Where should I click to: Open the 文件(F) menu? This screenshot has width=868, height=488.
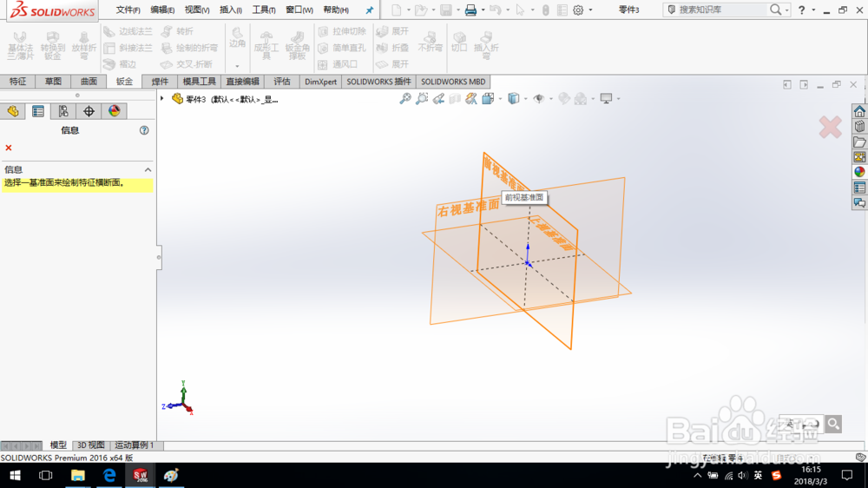pyautogui.click(x=128, y=10)
